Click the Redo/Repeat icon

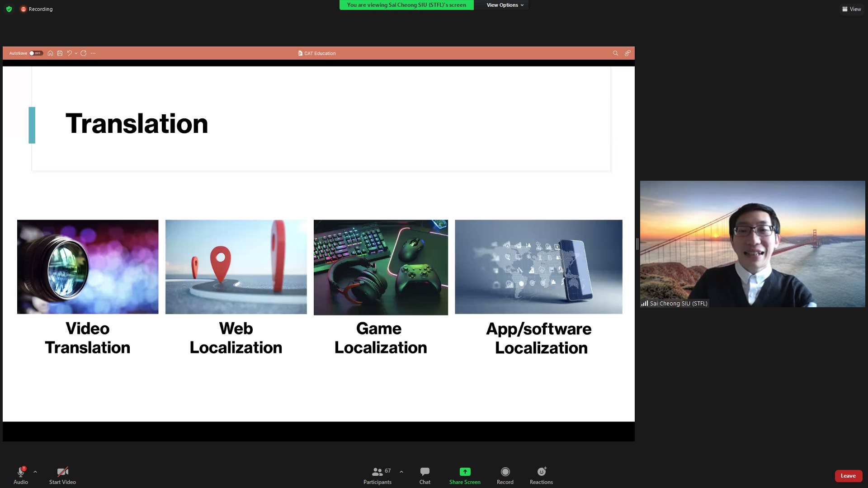coord(83,53)
